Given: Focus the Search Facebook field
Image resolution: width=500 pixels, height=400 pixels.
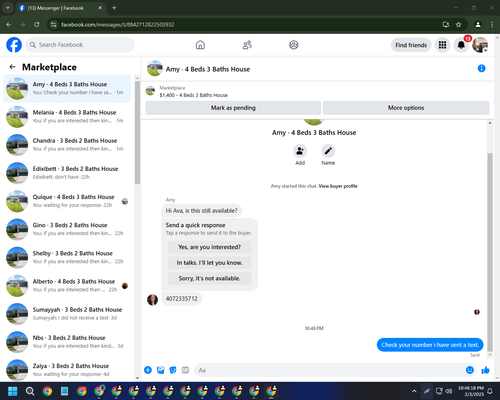Looking at the screenshot, I should 80,45.
